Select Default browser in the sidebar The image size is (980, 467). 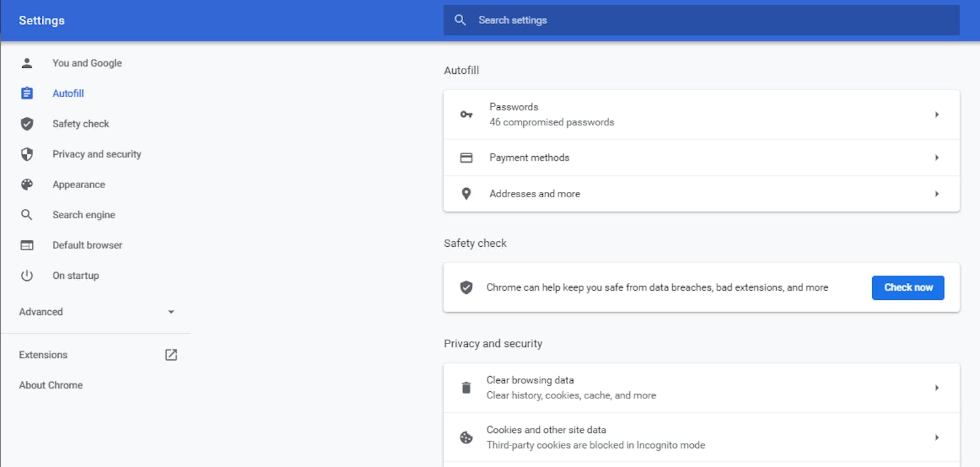[88, 245]
